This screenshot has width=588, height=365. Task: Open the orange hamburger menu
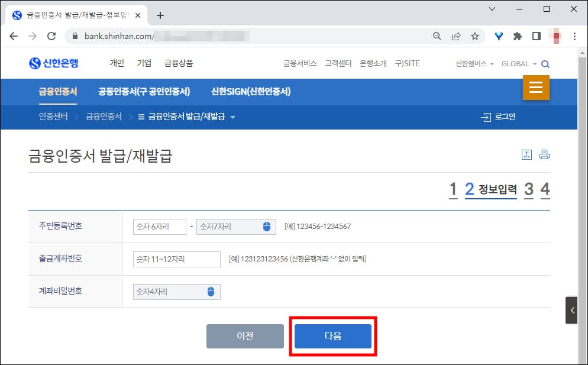point(536,87)
